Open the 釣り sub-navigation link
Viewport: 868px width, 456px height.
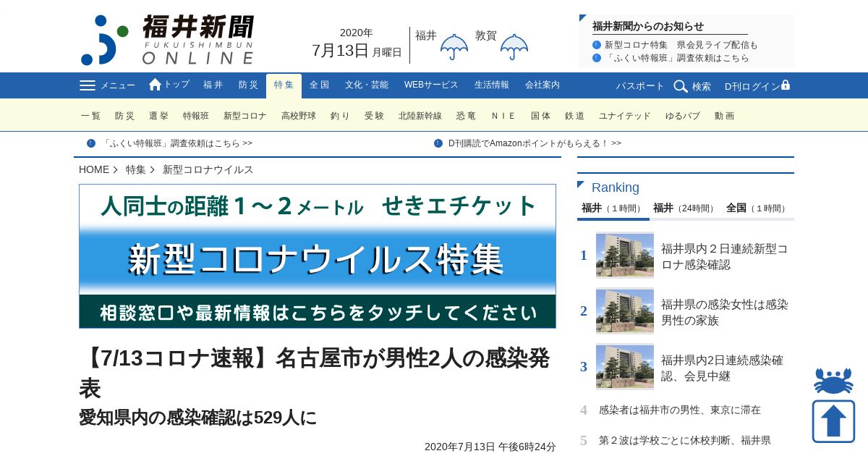[x=340, y=116]
